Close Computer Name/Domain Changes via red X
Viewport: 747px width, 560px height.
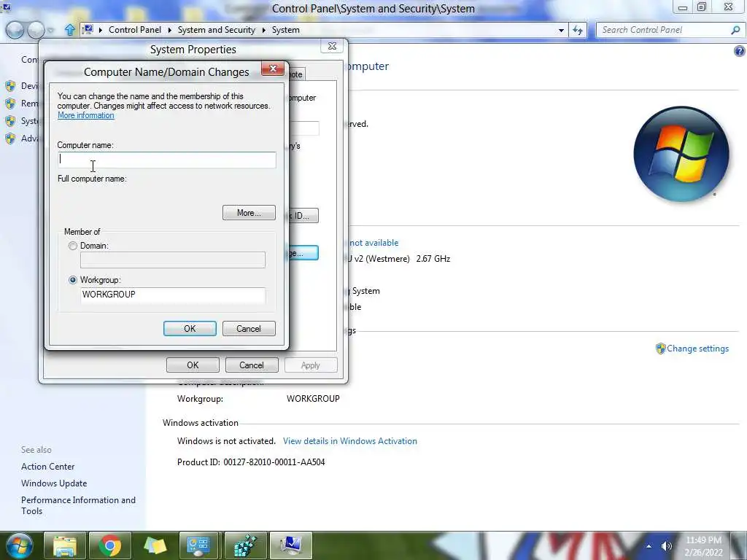pyautogui.click(x=273, y=69)
